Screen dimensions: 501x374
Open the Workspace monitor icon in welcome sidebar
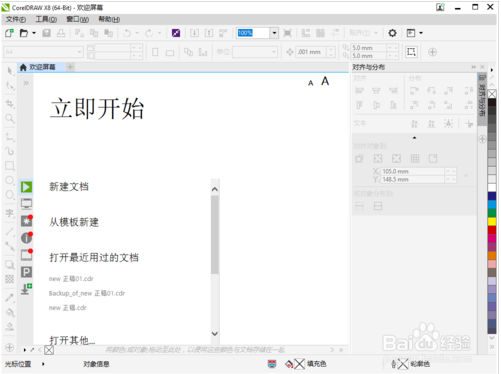(26, 203)
